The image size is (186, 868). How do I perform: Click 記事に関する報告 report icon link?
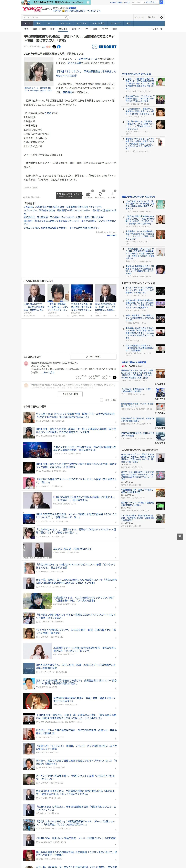(32, 197)
